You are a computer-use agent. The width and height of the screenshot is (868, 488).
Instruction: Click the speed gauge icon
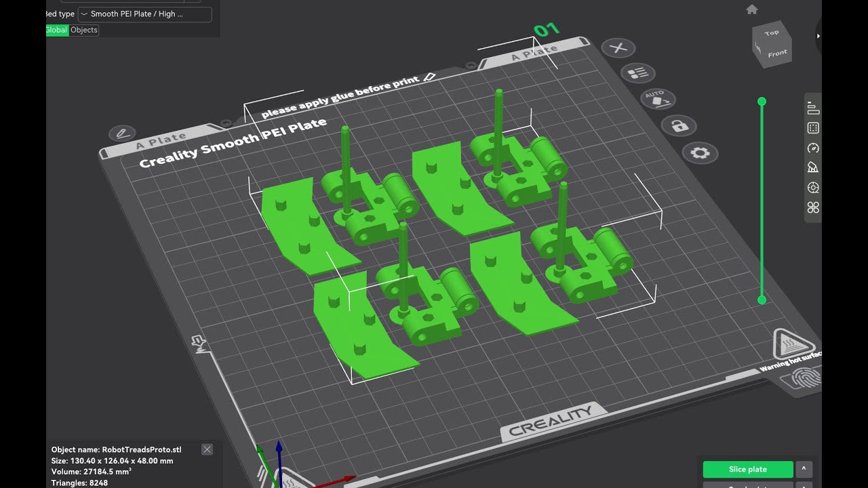pyautogui.click(x=813, y=148)
